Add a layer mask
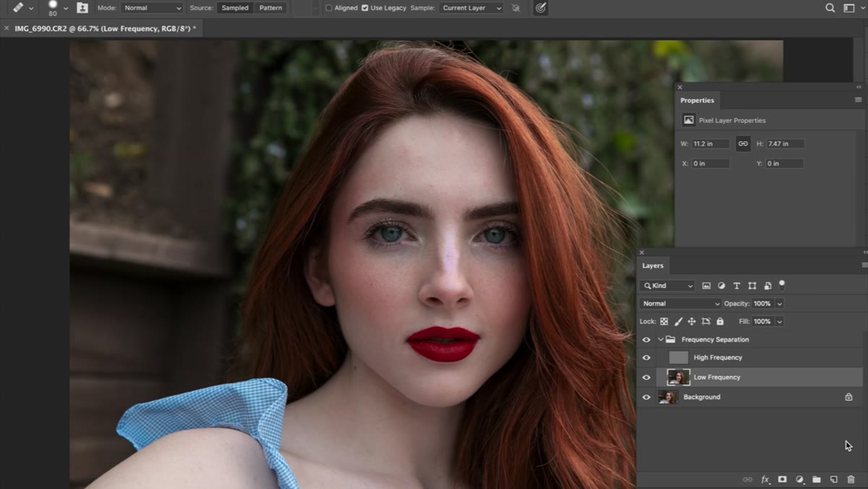The width and height of the screenshot is (868, 489). (783, 480)
